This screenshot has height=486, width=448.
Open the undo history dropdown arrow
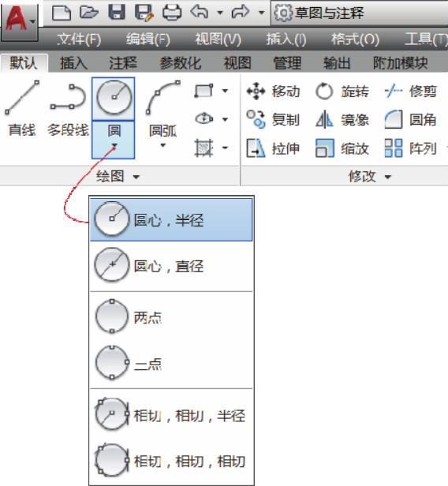(x=220, y=13)
